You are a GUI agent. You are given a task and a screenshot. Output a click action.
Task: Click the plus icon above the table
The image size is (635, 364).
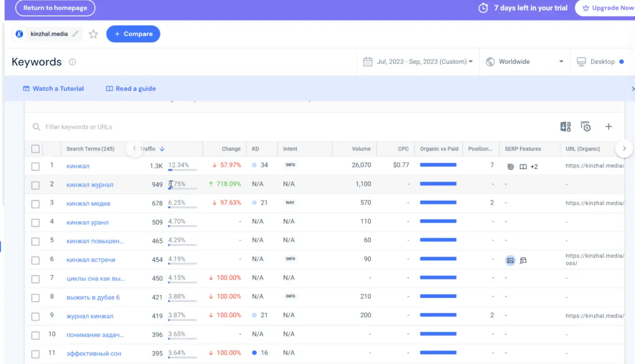(609, 127)
